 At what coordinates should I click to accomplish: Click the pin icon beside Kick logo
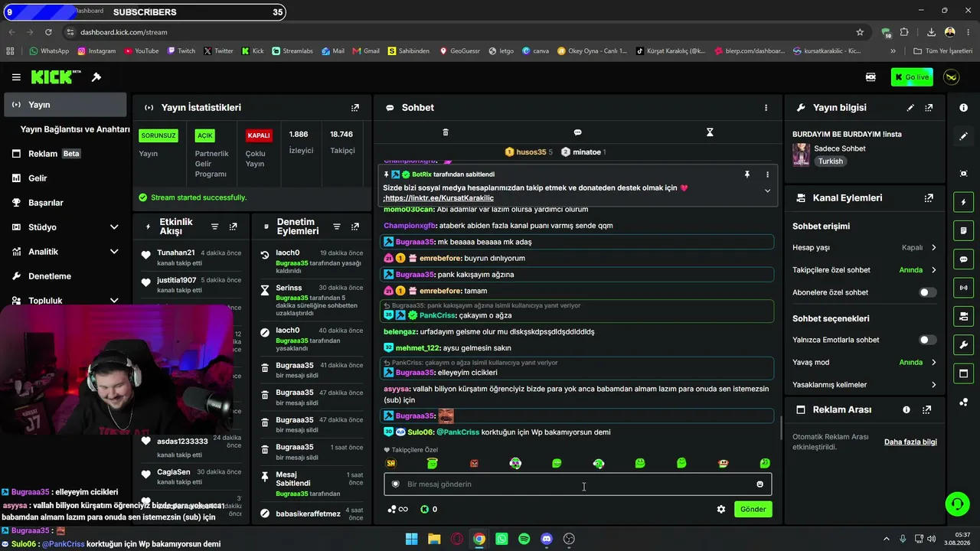[x=96, y=77]
